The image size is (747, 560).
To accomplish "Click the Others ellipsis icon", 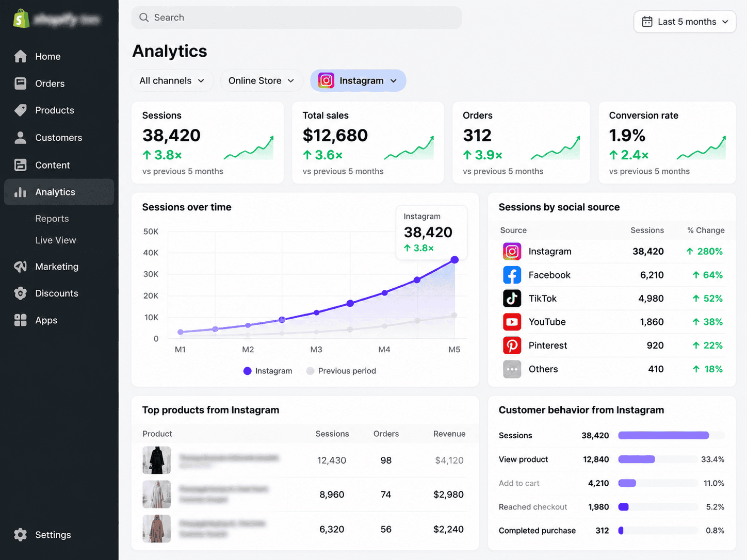I will coord(512,369).
